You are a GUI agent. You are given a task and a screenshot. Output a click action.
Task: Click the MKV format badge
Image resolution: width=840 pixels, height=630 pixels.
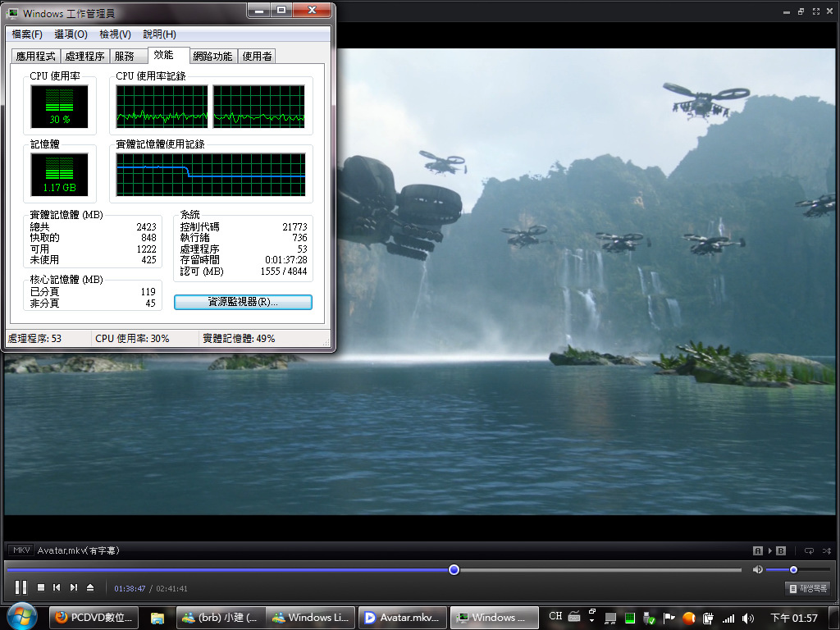(x=21, y=550)
